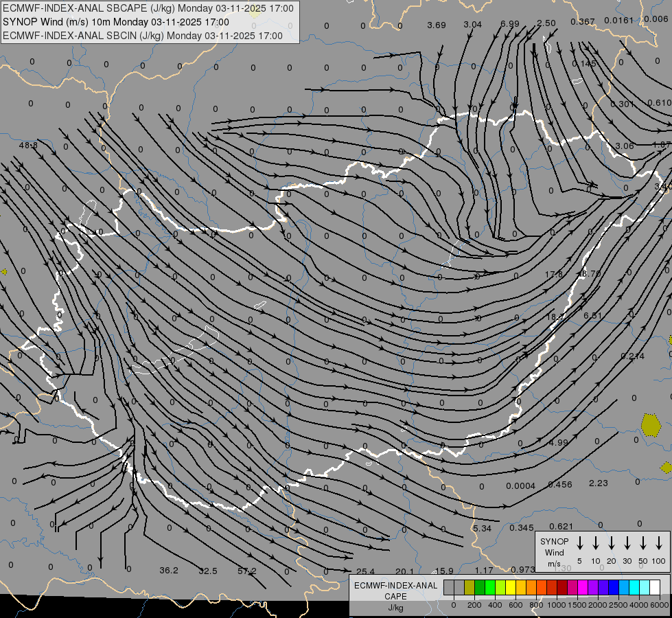Image resolution: width=672 pixels, height=618 pixels.
Task: Click the 3.69 value on the map
Action: tap(437, 25)
